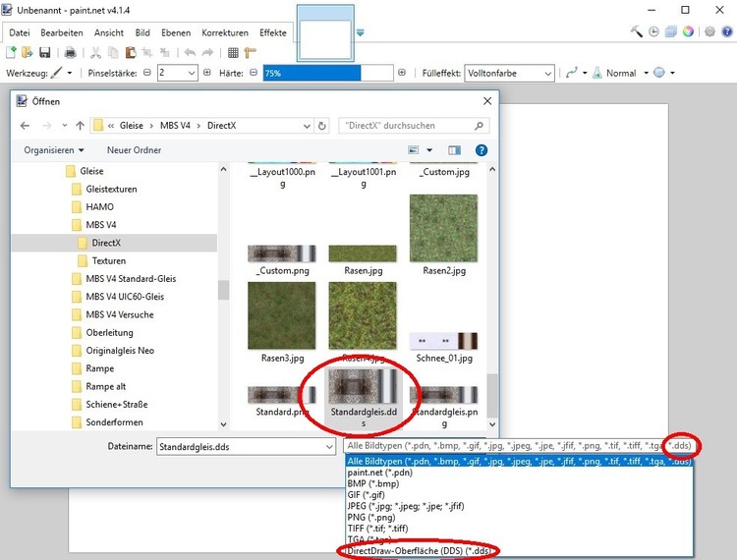Open the Pinselstärke value dropdown

[192, 73]
